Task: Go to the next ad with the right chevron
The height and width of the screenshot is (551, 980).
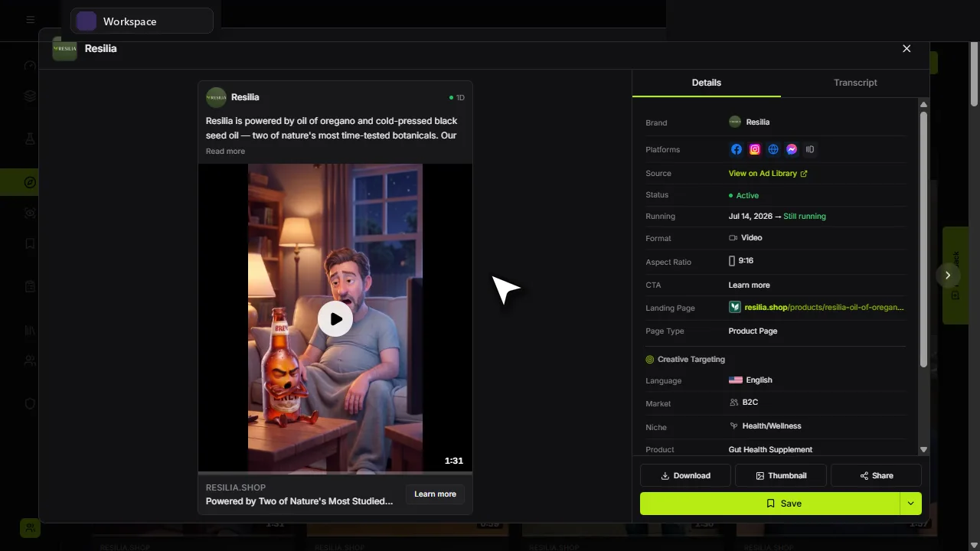Action: tap(948, 275)
